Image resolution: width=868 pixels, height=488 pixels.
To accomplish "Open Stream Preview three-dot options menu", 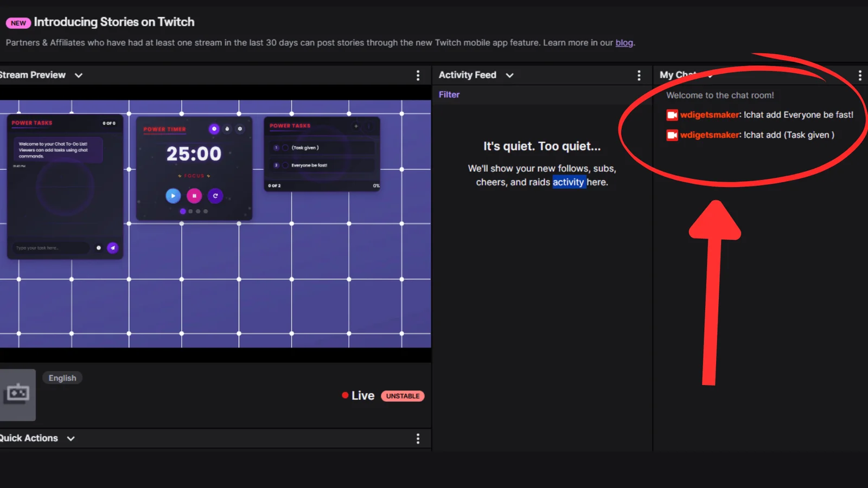I will click(x=418, y=75).
